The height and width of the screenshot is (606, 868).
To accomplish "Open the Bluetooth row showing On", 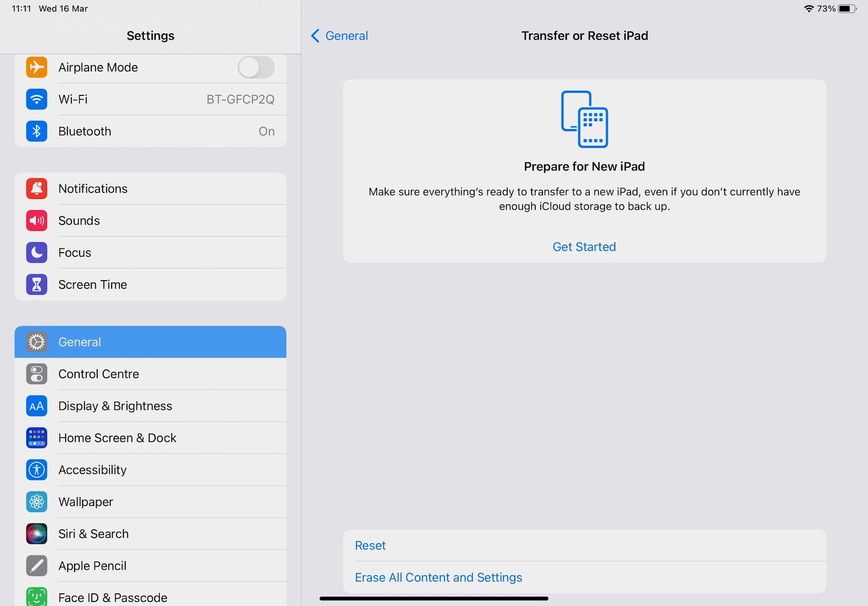I will click(x=151, y=132).
